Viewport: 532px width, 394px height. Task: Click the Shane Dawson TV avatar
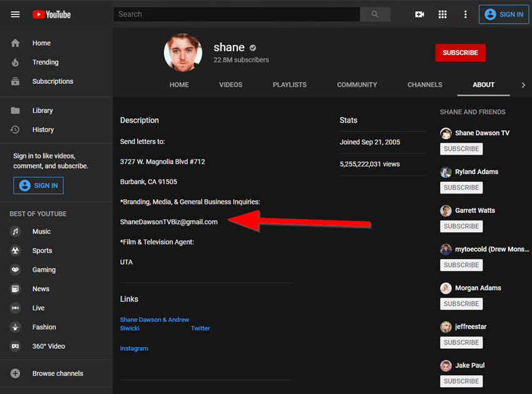pyautogui.click(x=446, y=133)
